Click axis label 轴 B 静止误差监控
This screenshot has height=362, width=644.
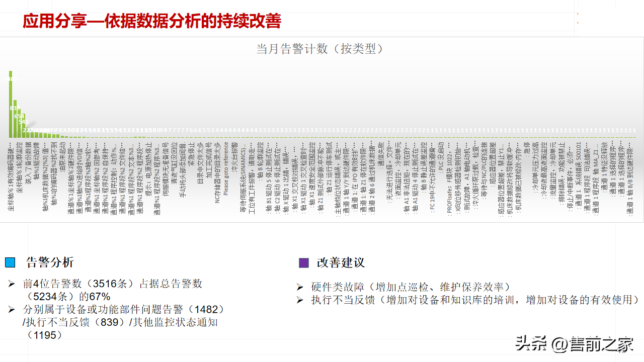click(x=424, y=167)
